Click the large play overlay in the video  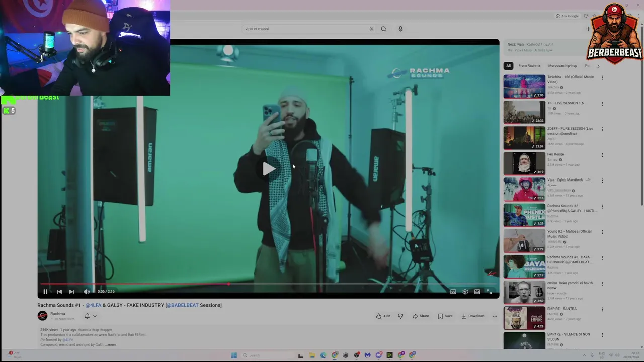269,169
